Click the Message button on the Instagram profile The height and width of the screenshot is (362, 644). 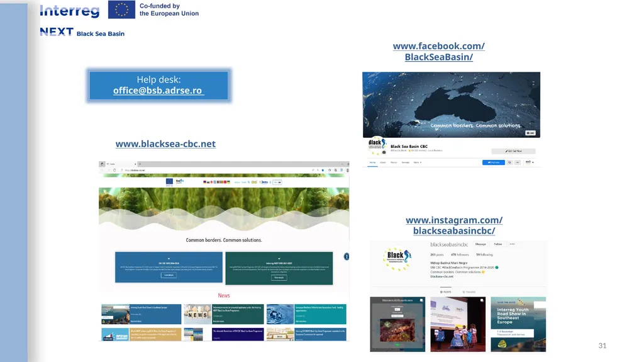coord(480,244)
